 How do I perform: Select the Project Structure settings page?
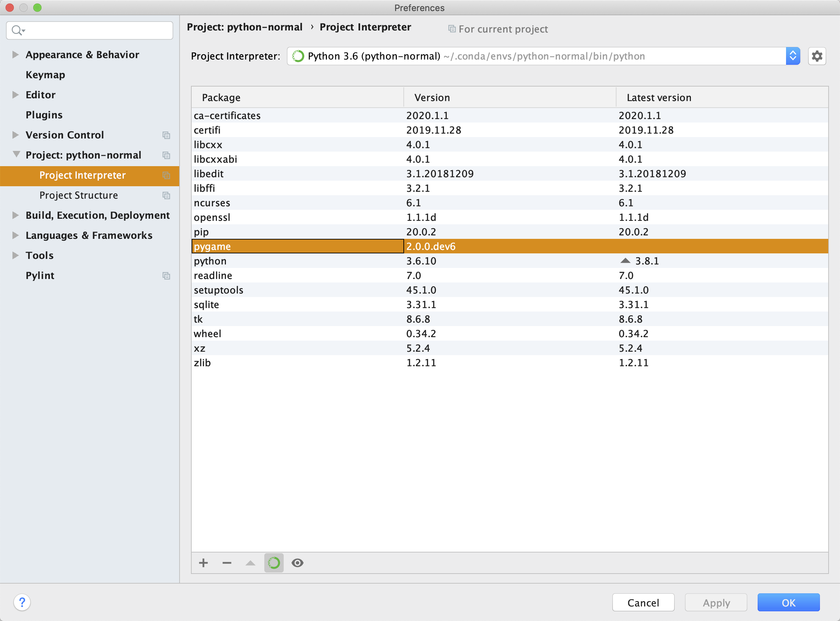coord(79,195)
